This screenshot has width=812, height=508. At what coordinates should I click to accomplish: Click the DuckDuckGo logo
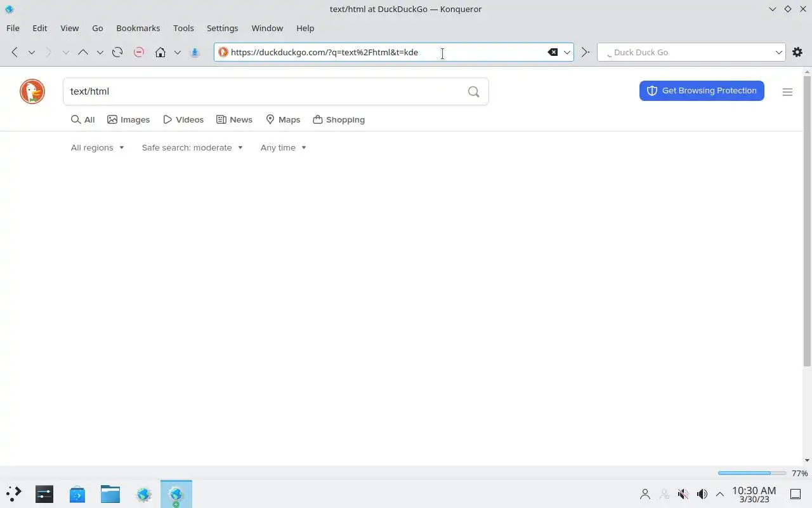pos(32,91)
